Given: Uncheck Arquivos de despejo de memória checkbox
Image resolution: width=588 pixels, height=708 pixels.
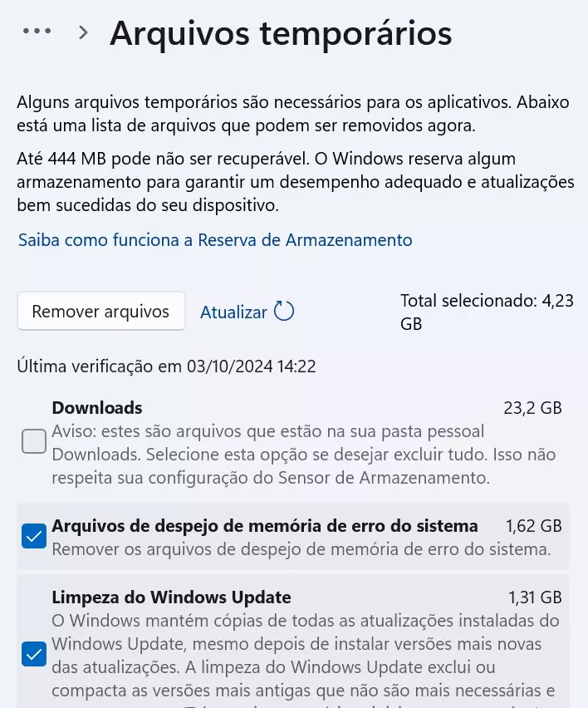Looking at the screenshot, I should click(34, 536).
